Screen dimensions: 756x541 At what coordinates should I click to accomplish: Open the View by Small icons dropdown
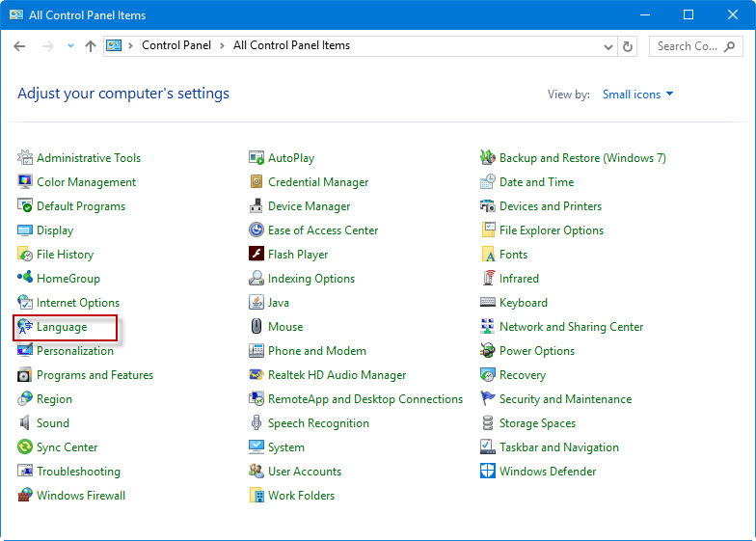tap(637, 95)
